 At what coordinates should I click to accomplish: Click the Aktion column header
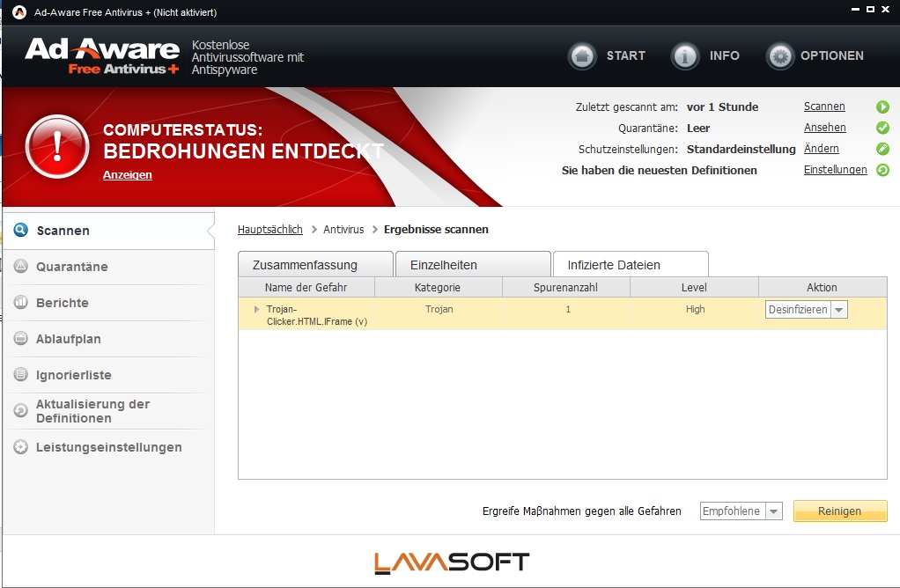[x=823, y=288]
